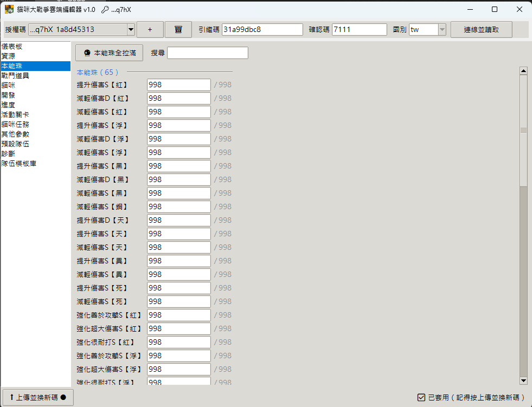Click value field for 強化很耐打S【紅】
This screenshot has height=407, width=532.
pos(179,343)
